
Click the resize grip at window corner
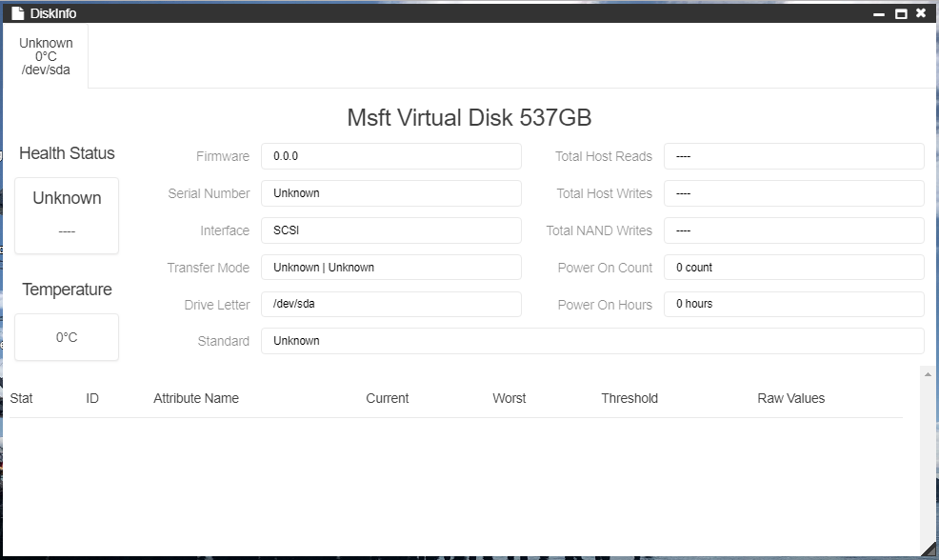tap(930, 549)
